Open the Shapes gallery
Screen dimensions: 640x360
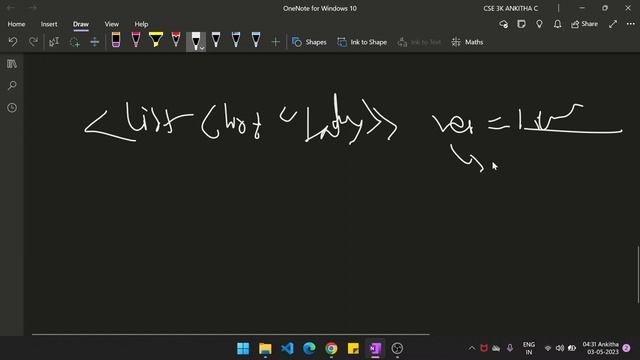[x=309, y=42]
